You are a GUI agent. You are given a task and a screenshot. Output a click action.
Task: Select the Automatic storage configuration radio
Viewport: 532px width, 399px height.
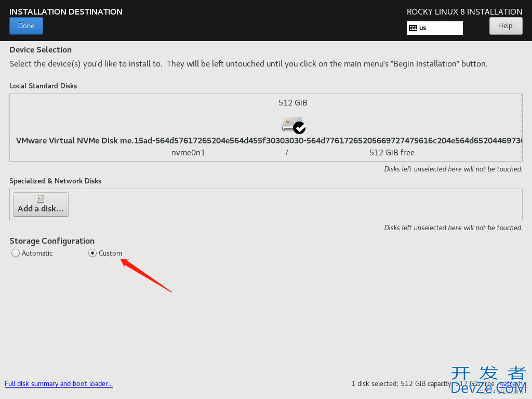tap(16, 253)
